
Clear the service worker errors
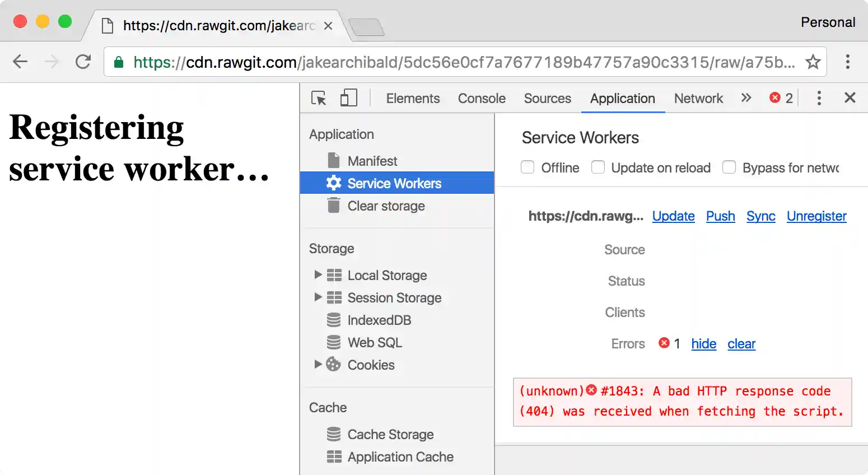point(741,344)
